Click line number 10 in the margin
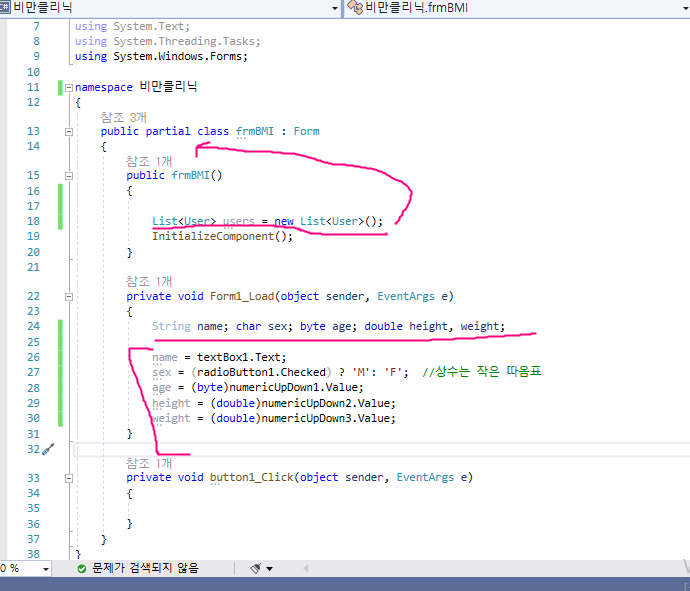The width and height of the screenshot is (690, 591). pyautogui.click(x=33, y=72)
